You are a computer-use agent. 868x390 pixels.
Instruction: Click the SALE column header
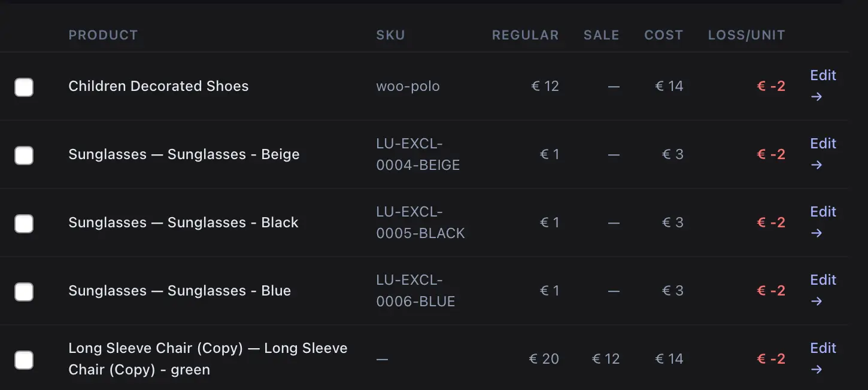coord(601,35)
